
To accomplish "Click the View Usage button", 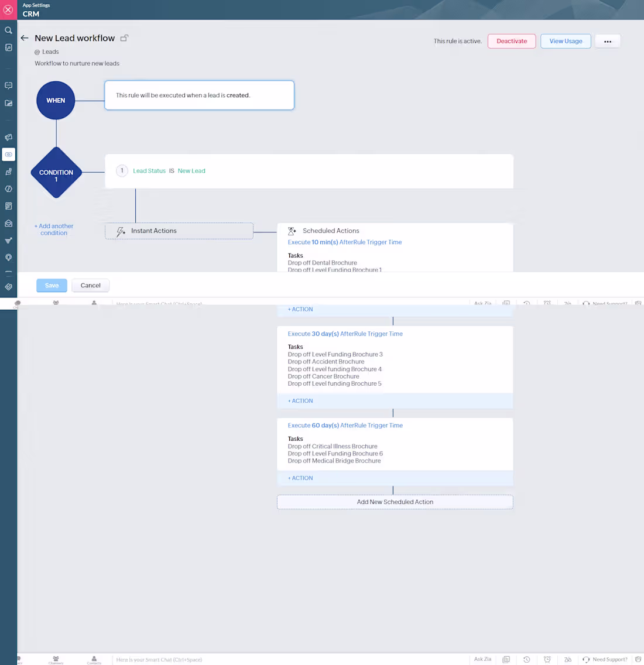I will (566, 41).
